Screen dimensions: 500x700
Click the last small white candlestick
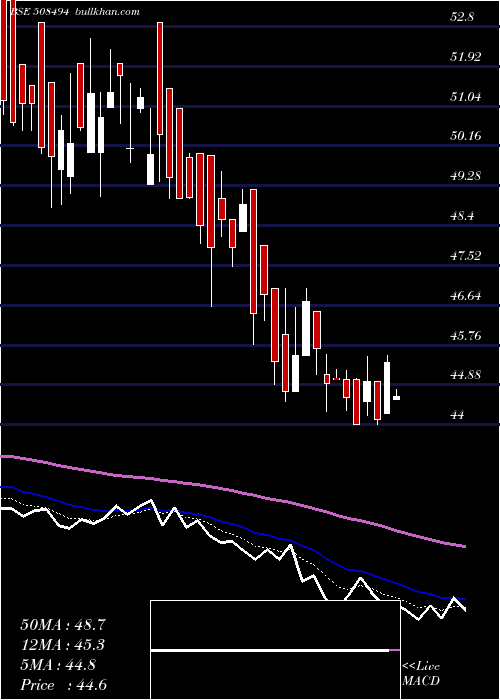click(396, 395)
